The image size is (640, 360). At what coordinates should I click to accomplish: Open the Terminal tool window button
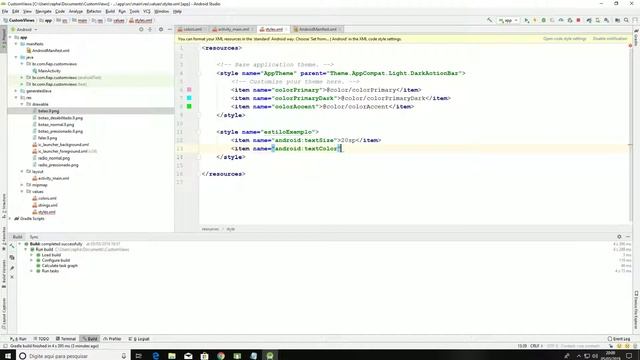tap(66, 339)
